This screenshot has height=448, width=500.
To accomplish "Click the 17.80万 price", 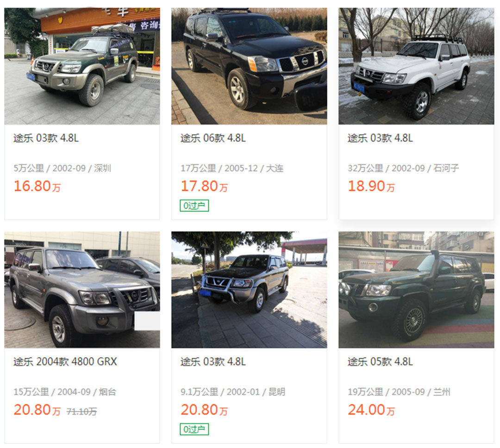I will pyautogui.click(x=204, y=186).
